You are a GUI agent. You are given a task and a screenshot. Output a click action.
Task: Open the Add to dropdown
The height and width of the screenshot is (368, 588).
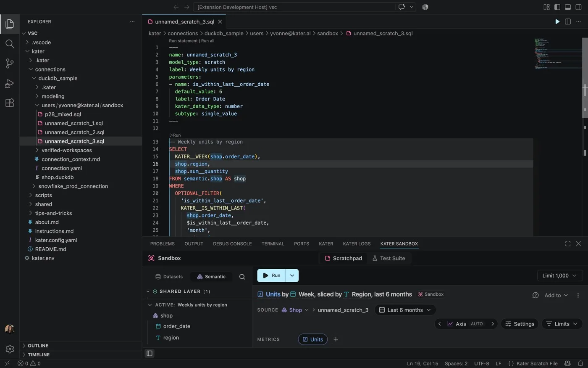click(x=556, y=295)
